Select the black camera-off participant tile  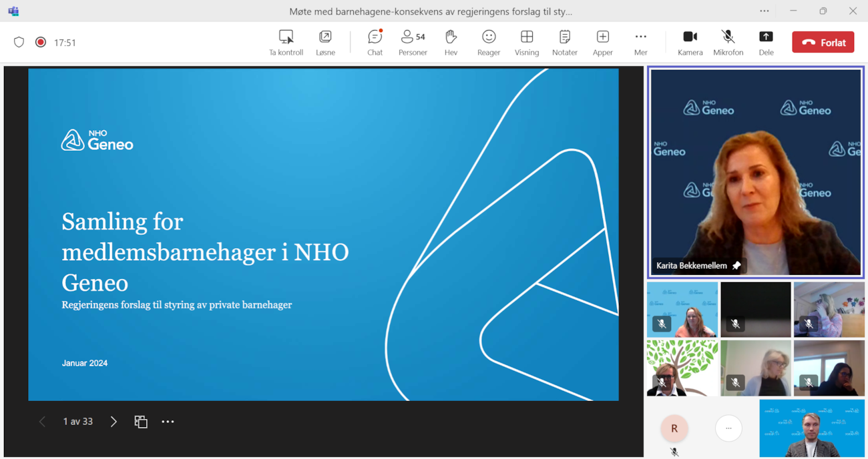[x=756, y=310]
